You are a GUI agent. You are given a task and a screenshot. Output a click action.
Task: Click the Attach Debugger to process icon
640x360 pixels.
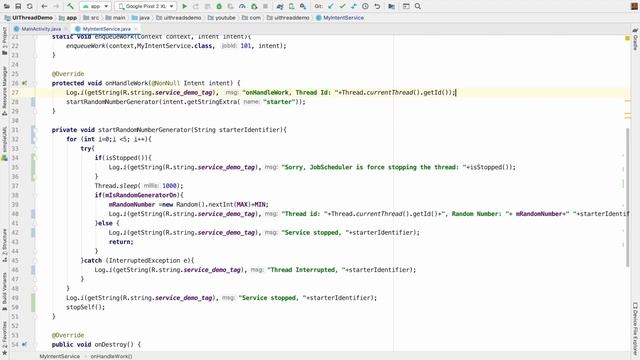(x=254, y=7)
